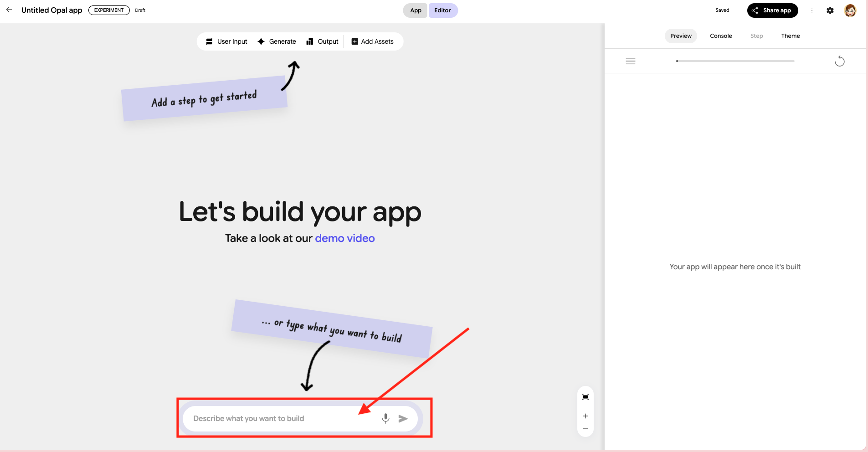
Task: Zoom in with the plus icon
Action: pos(586,416)
